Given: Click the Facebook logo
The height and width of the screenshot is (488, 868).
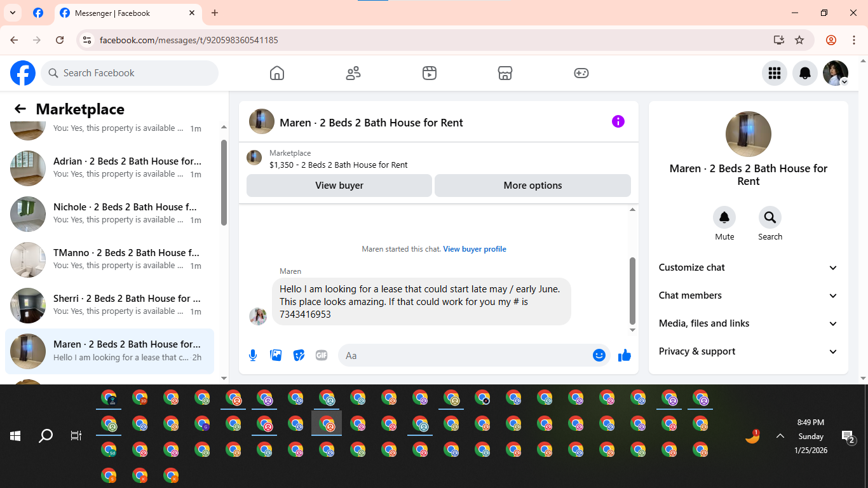Looking at the screenshot, I should click(x=23, y=73).
